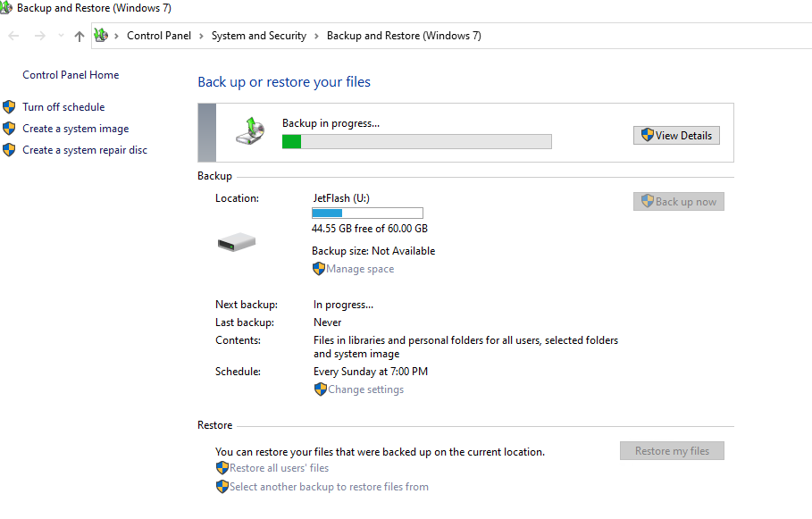This screenshot has height=519, width=812.
Task: Click the shield icon beside Change settings
Action: 321,389
